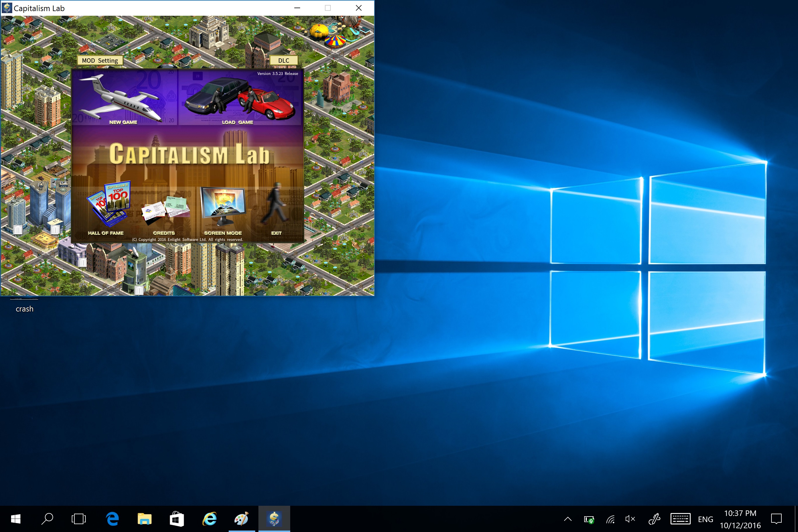The image size is (798, 532).
Task: Open the Action Center notifications icon
Action: pyautogui.click(x=776, y=519)
